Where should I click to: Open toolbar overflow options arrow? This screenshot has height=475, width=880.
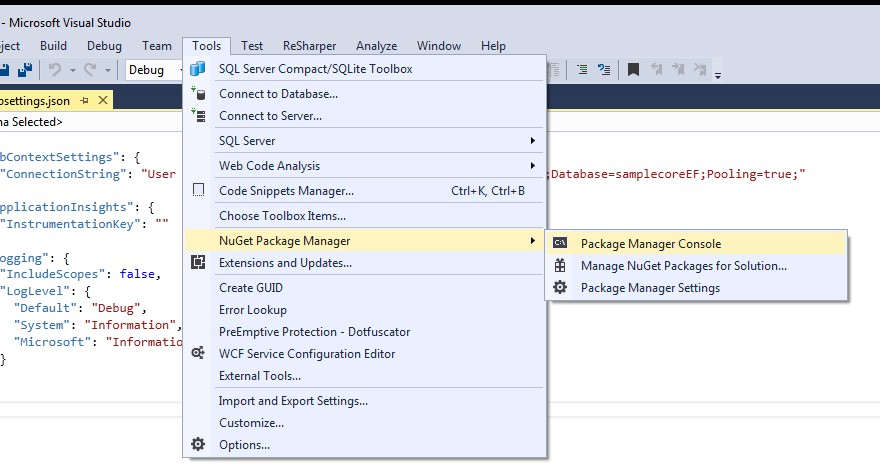tap(718, 72)
